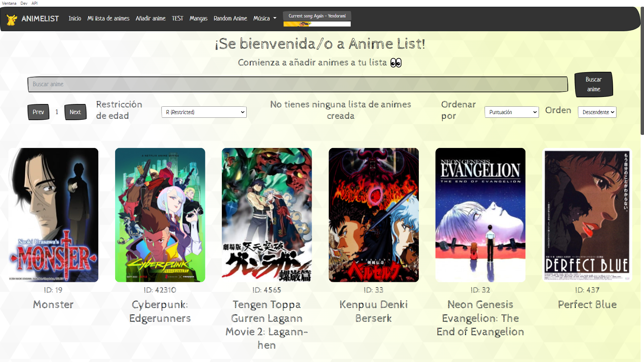Click the page number 1 indicator
Image resolution: width=644 pixels, height=362 pixels.
point(57,112)
